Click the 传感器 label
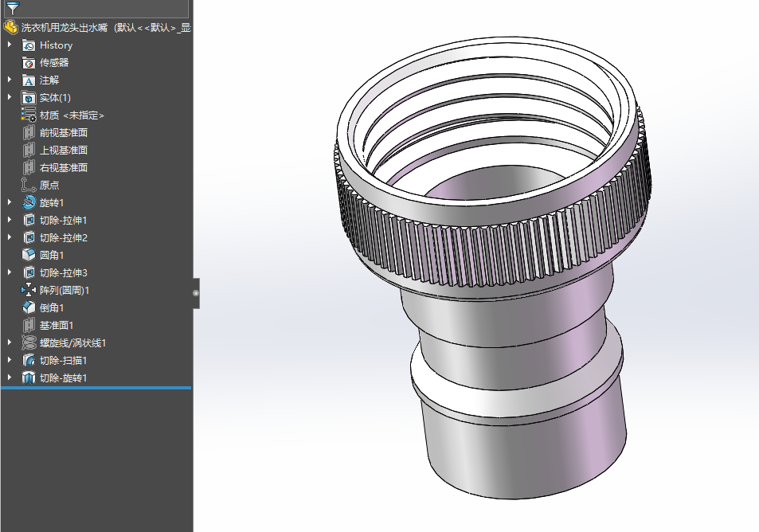Screen dimensions: 759x532 54,62
